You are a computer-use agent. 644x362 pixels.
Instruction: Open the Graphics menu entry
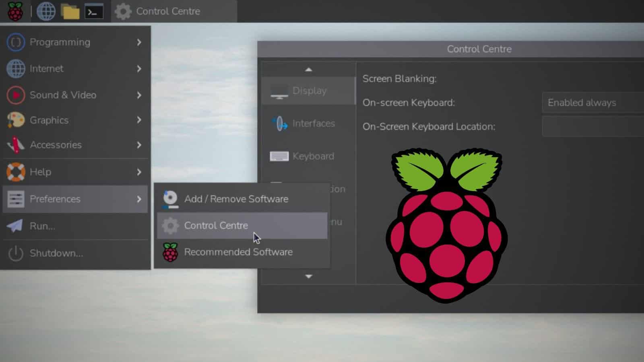coord(75,120)
